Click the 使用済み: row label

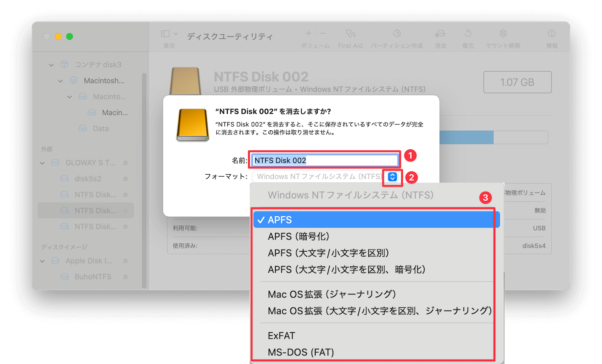(x=185, y=246)
